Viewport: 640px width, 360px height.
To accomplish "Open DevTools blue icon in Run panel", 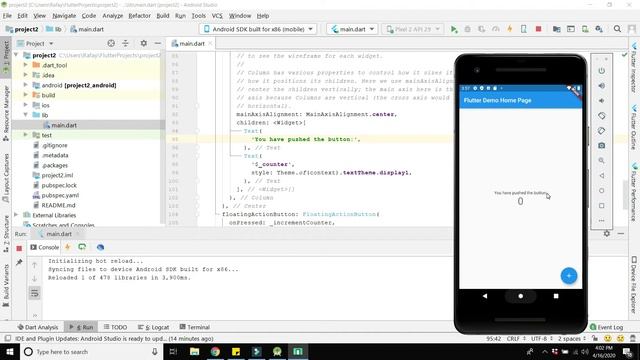I will pyautogui.click(x=100, y=247).
